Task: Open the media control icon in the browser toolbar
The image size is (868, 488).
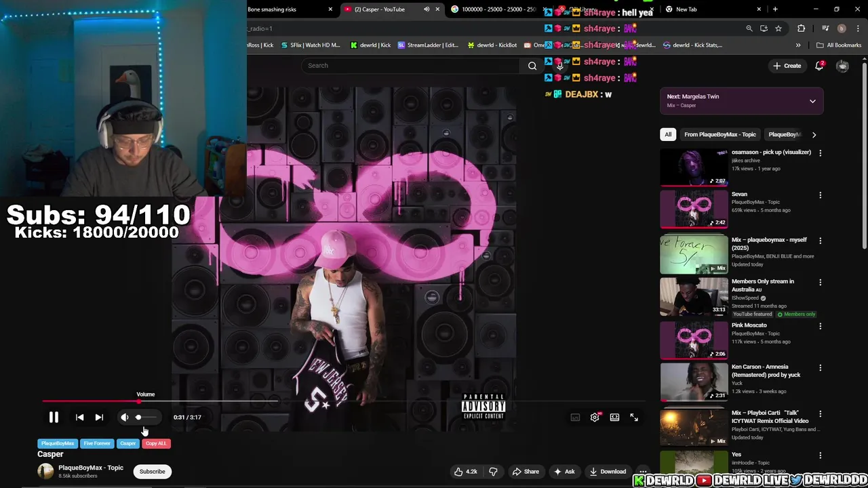Action: point(825,28)
